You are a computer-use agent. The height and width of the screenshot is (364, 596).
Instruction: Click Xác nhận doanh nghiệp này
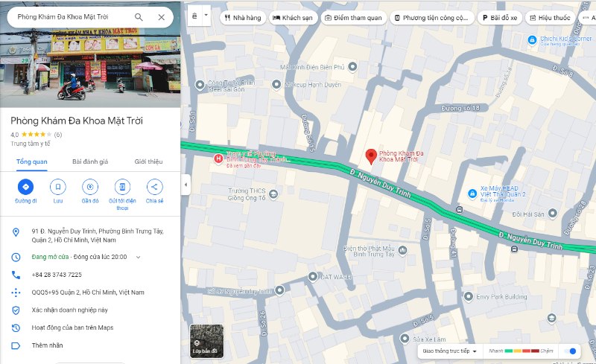click(x=69, y=310)
